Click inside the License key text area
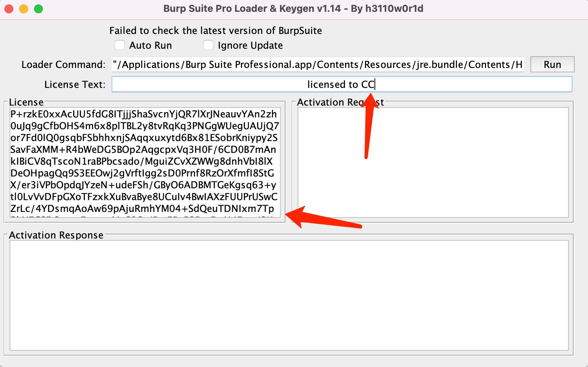 tap(145, 162)
